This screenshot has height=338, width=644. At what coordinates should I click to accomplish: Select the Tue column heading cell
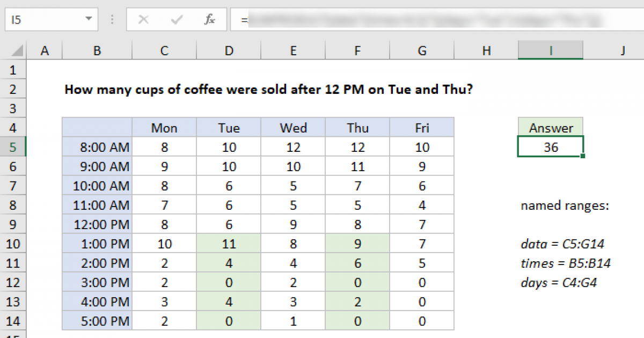(x=229, y=128)
